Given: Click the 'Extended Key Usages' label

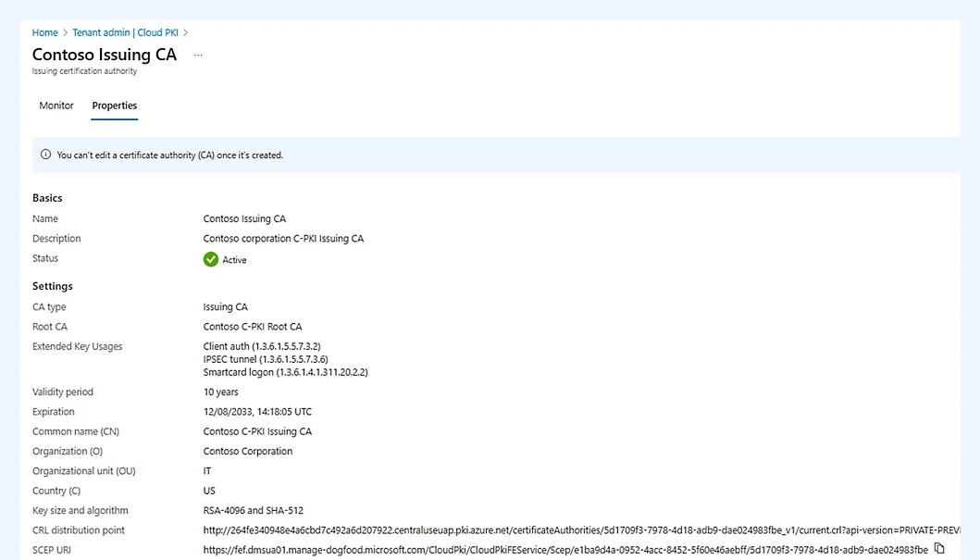Looking at the screenshot, I should [x=78, y=346].
